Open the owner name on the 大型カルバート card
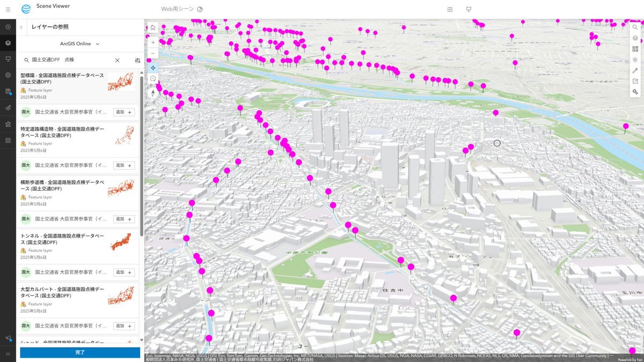The width and height of the screenshot is (644, 362). [71, 326]
